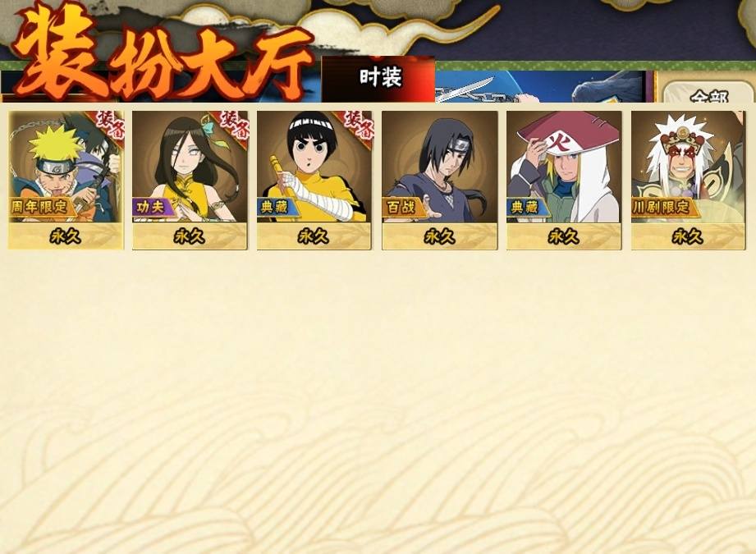Image resolution: width=756 pixels, height=554 pixels.
Task: Click the 装备 ribbon on Naruto card
Action: tap(109, 125)
